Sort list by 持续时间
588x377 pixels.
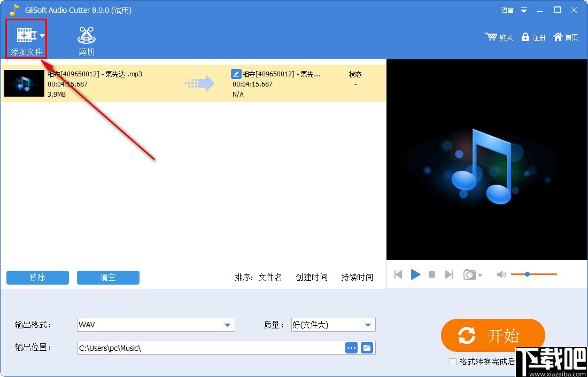coord(357,277)
